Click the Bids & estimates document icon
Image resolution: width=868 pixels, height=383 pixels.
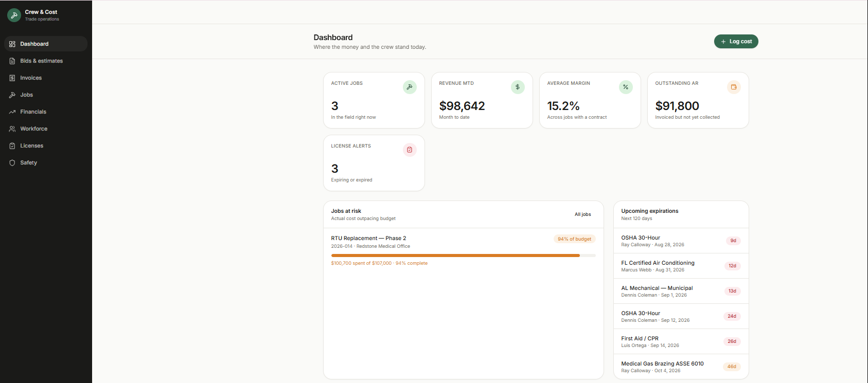[12, 61]
